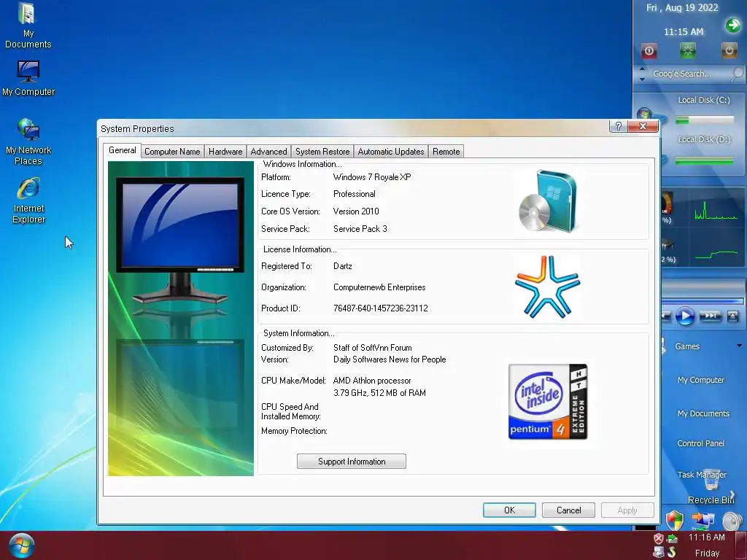This screenshot has height=560, width=747.
Task: Click the S-shaped tray icon in the taskbar
Action: [672, 552]
